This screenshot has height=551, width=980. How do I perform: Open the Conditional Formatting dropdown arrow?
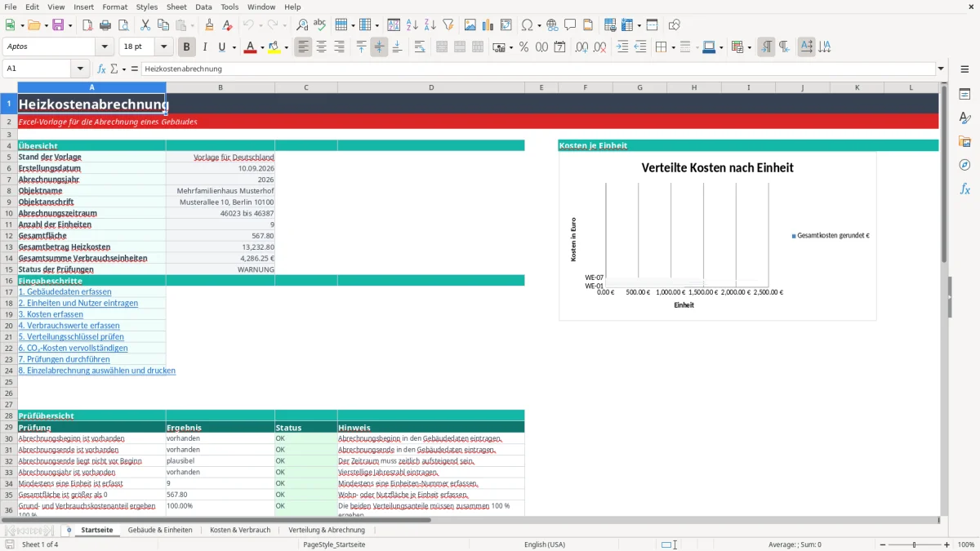(x=749, y=47)
